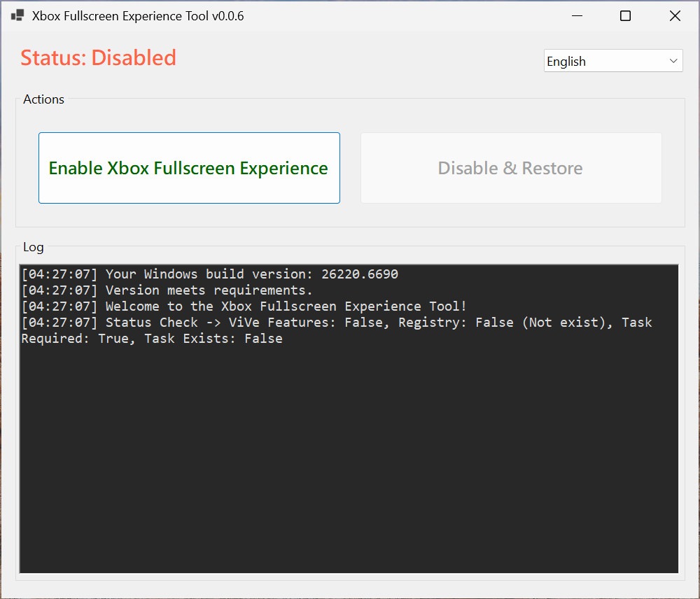Click the "Version meets requirements." log entry
This screenshot has height=599, width=700.
(x=209, y=290)
